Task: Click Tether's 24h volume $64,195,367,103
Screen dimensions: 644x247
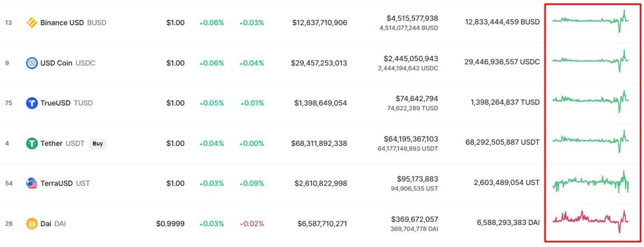Action: click(x=411, y=139)
